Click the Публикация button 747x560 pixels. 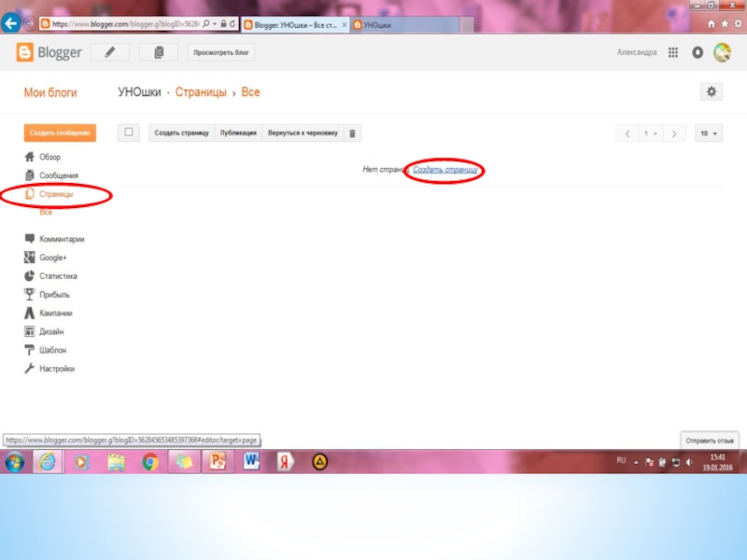click(x=238, y=133)
